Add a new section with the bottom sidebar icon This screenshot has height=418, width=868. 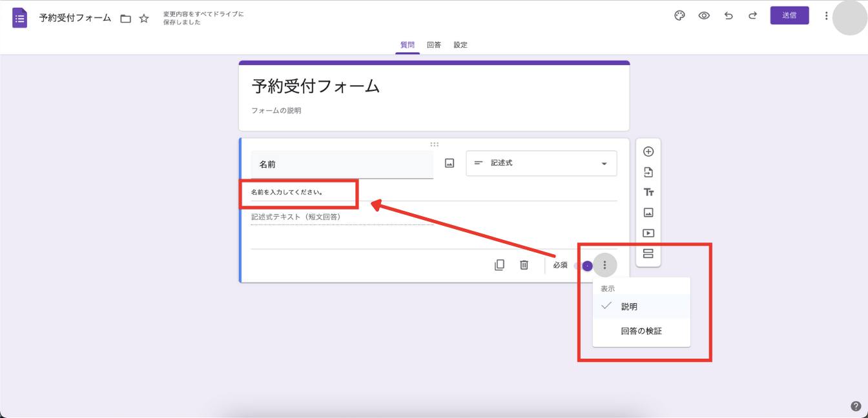(648, 254)
